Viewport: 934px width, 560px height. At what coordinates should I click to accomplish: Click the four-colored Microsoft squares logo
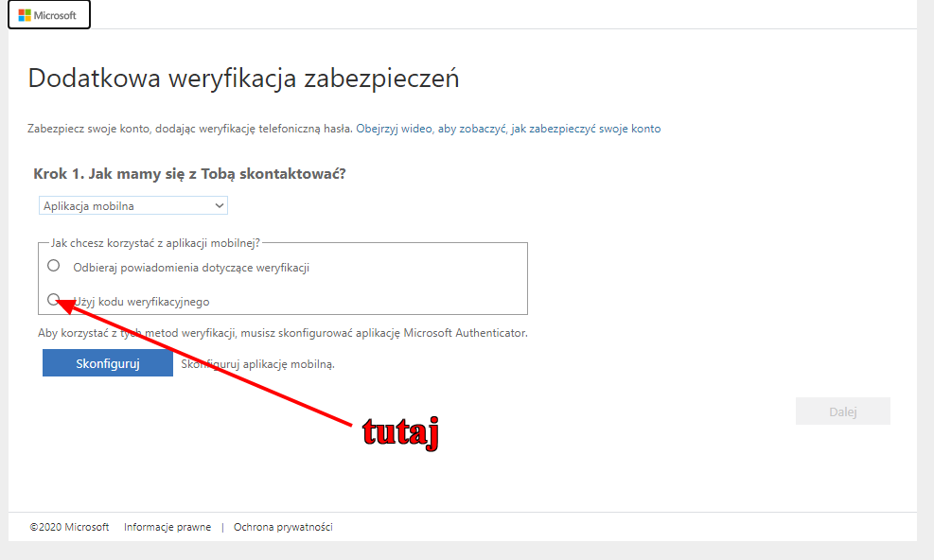(25, 15)
